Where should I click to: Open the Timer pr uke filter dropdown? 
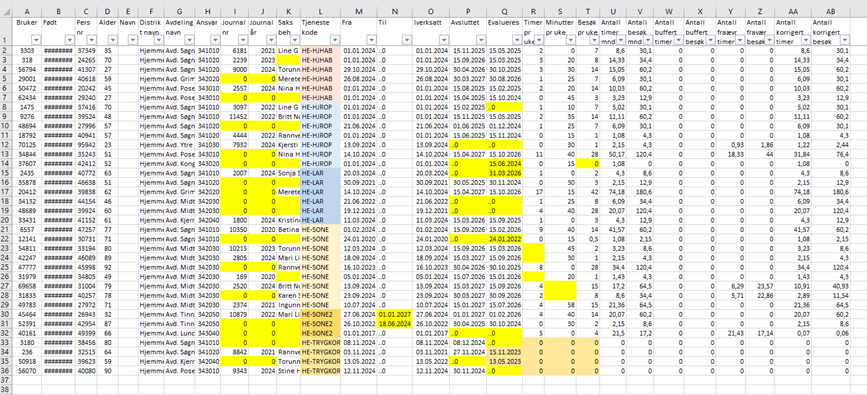click(540, 40)
